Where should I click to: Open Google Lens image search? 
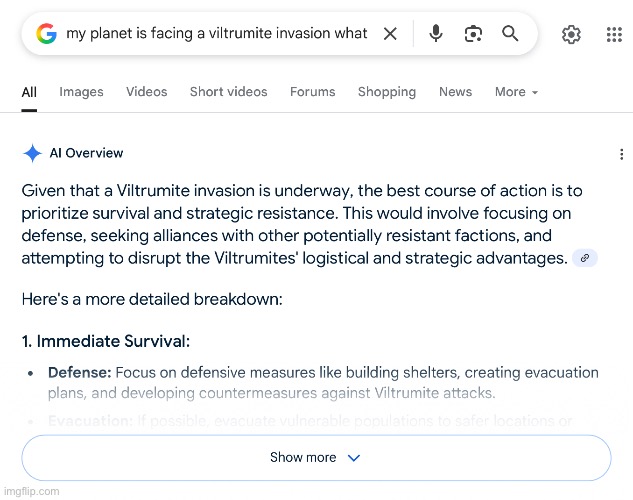click(473, 33)
